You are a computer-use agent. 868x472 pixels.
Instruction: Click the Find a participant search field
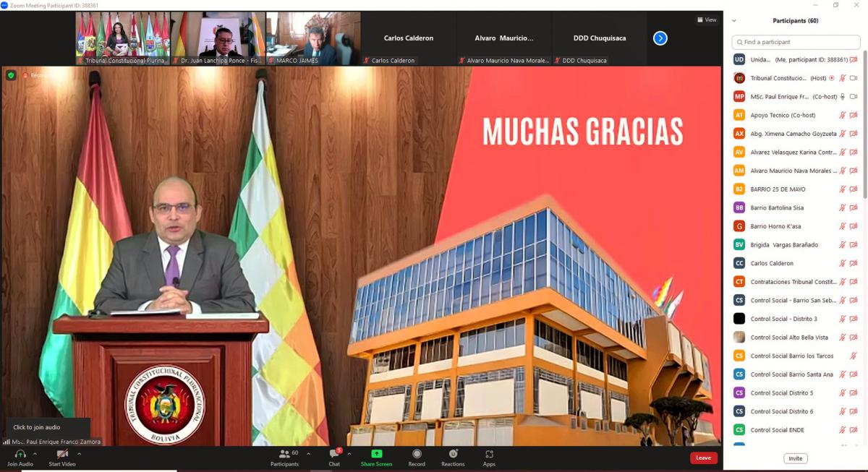[x=796, y=42]
